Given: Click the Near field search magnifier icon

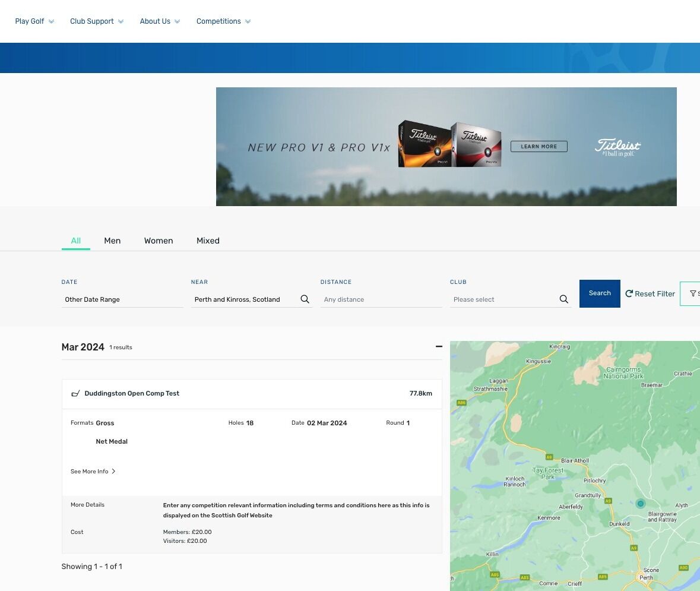Looking at the screenshot, I should point(305,299).
